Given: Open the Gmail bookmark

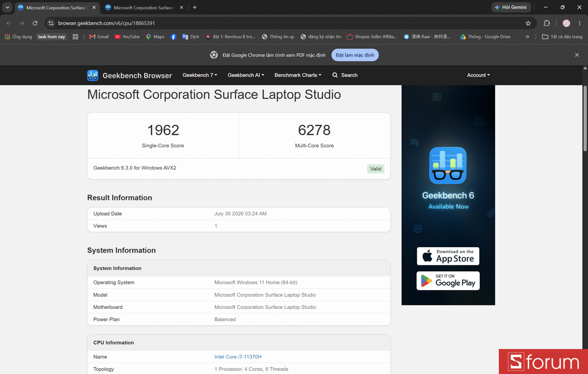Looking at the screenshot, I should point(99,37).
